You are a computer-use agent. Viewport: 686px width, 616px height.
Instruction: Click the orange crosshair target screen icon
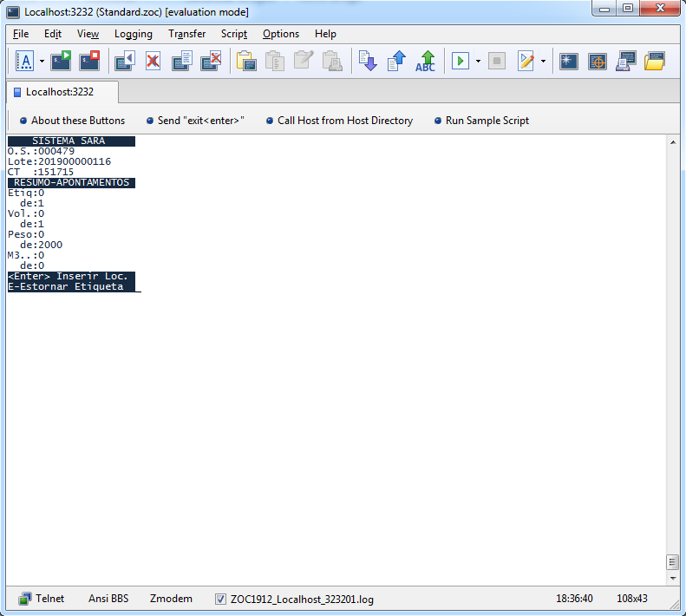pyautogui.click(x=598, y=61)
